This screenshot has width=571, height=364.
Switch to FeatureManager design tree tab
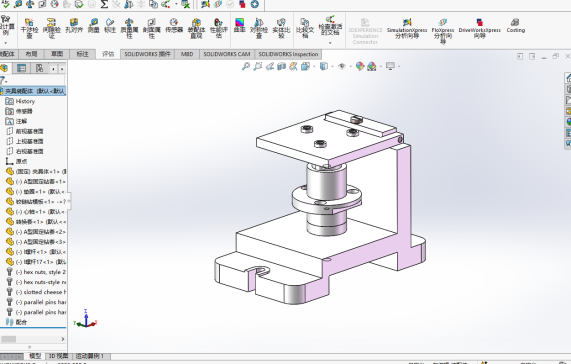pos(4,68)
